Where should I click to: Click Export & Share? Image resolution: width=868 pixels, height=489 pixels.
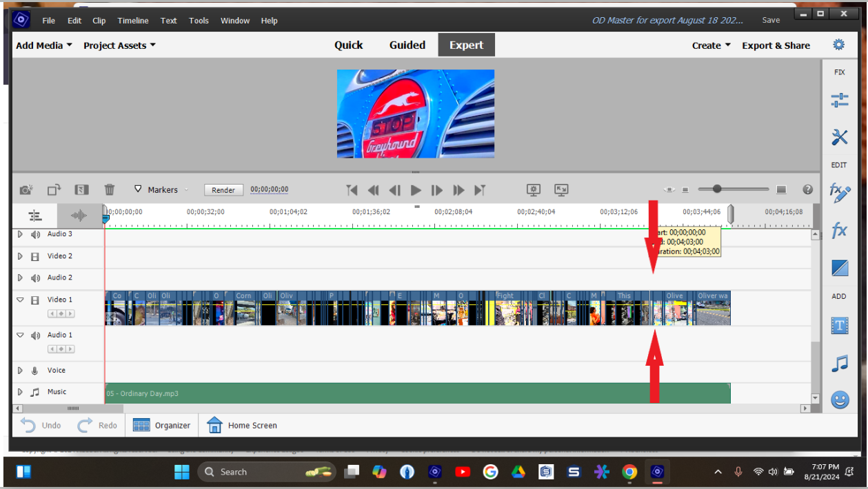click(x=776, y=45)
